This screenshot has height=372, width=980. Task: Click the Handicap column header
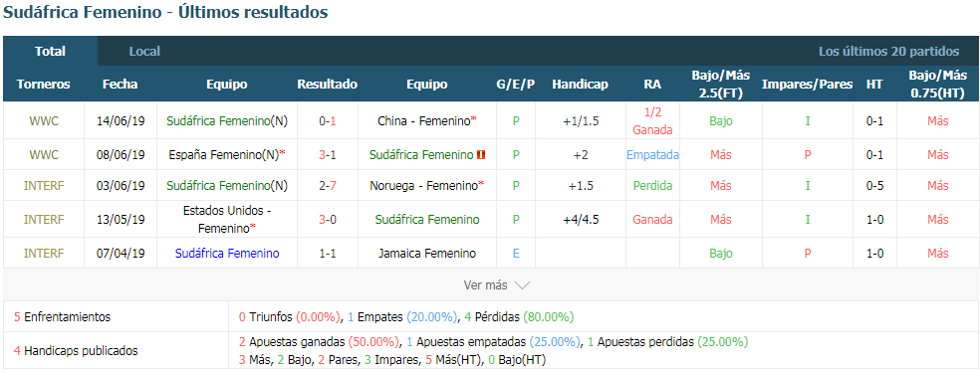[x=580, y=85]
